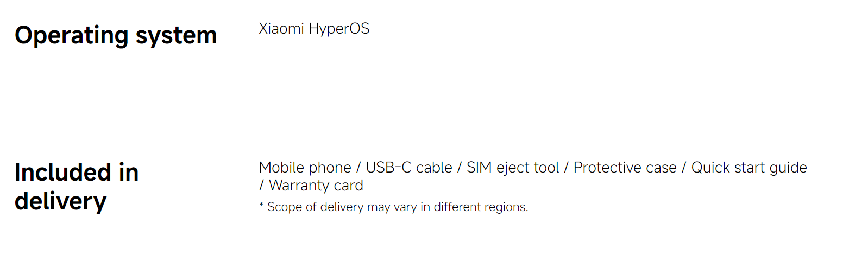Click 'different regions' in the footnote

pyautogui.click(x=481, y=207)
